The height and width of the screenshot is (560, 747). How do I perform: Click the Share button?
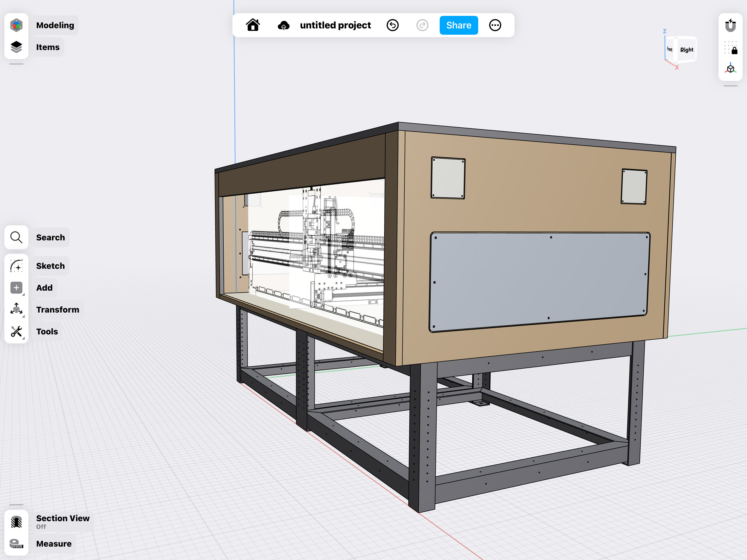[x=458, y=25]
